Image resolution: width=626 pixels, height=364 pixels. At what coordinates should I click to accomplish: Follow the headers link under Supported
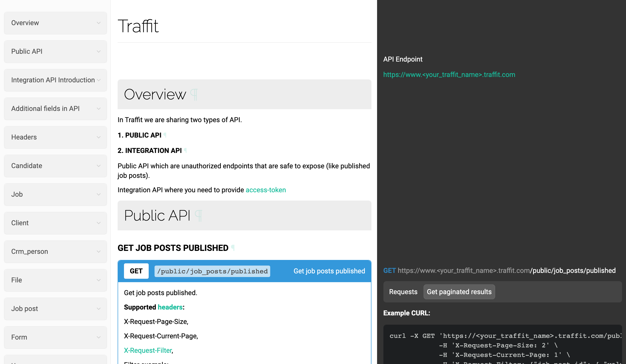[170, 307]
